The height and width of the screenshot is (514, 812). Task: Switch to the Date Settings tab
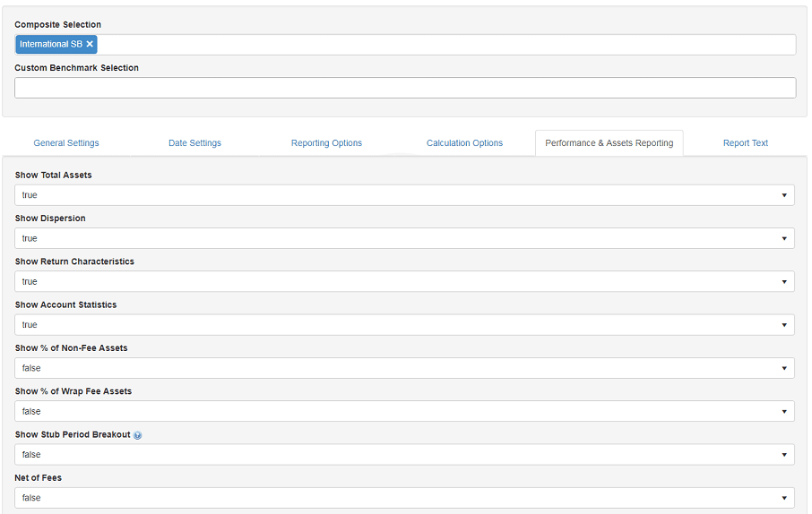194,143
